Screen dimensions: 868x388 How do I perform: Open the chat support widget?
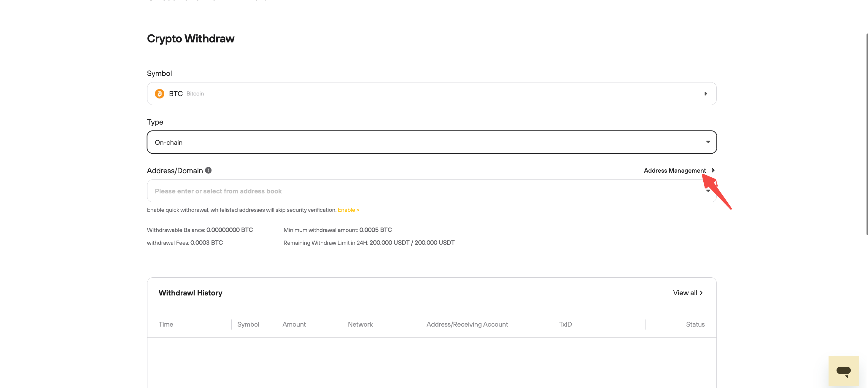[x=843, y=371]
